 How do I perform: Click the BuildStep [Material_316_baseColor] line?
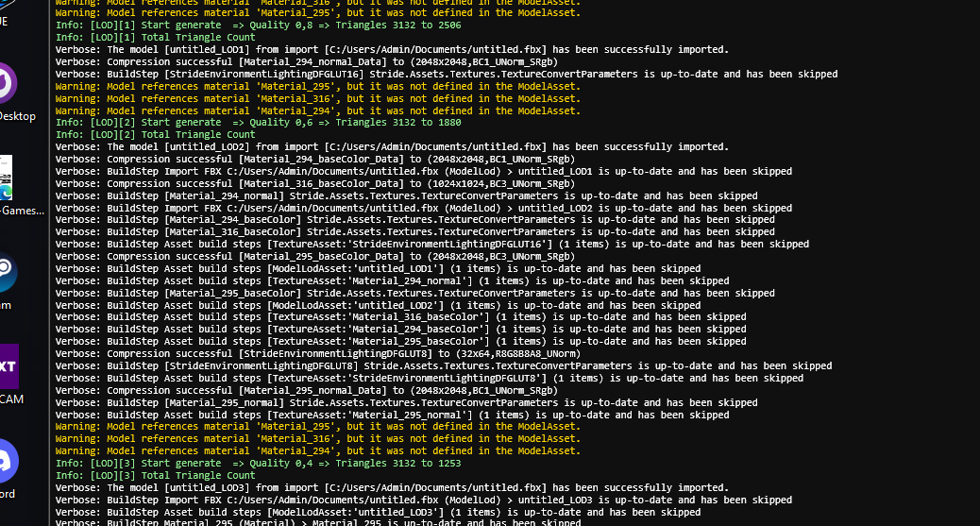(x=415, y=231)
